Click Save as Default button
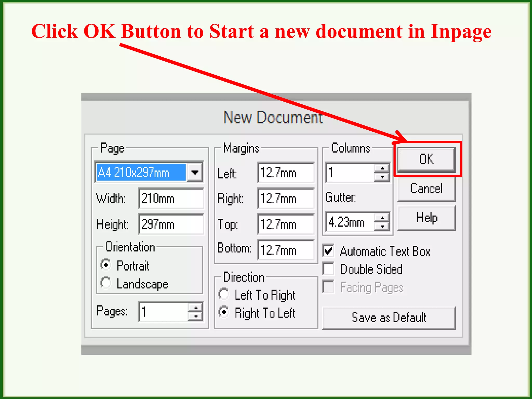This screenshot has height=399, width=532. coord(389,318)
